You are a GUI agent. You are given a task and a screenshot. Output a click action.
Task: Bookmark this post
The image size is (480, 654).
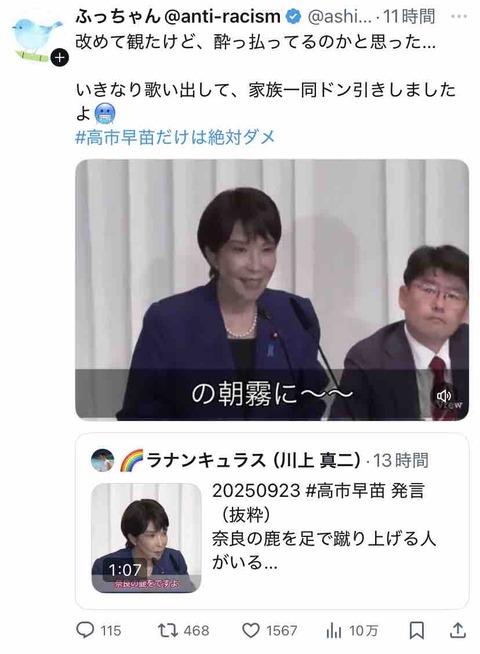tap(416, 630)
